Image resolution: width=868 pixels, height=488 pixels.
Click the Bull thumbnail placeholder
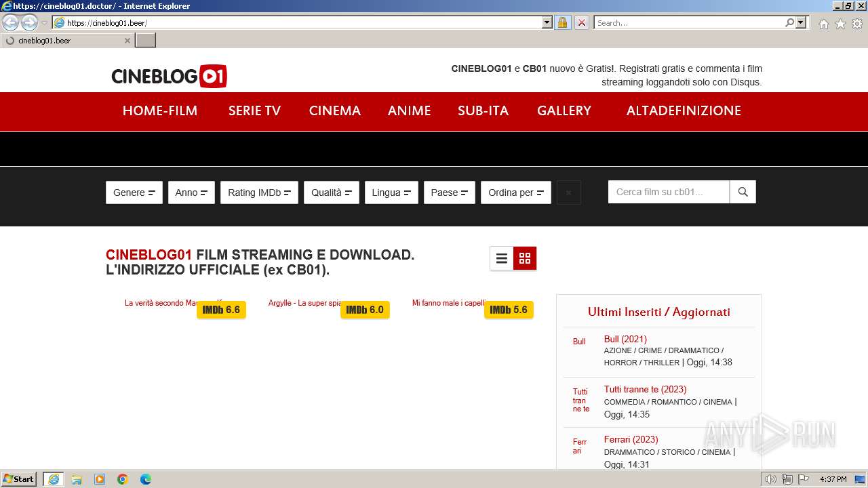pyautogui.click(x=579, y=342)
